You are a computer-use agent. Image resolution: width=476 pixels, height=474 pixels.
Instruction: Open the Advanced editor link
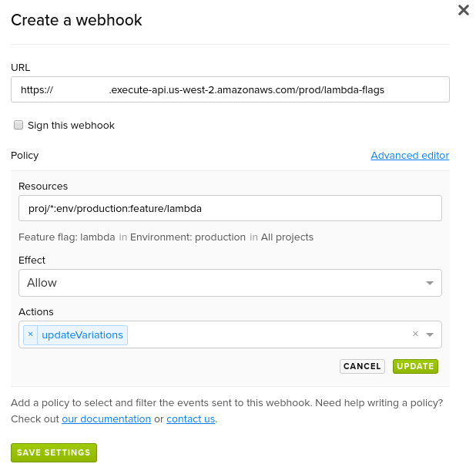[410, 156]
